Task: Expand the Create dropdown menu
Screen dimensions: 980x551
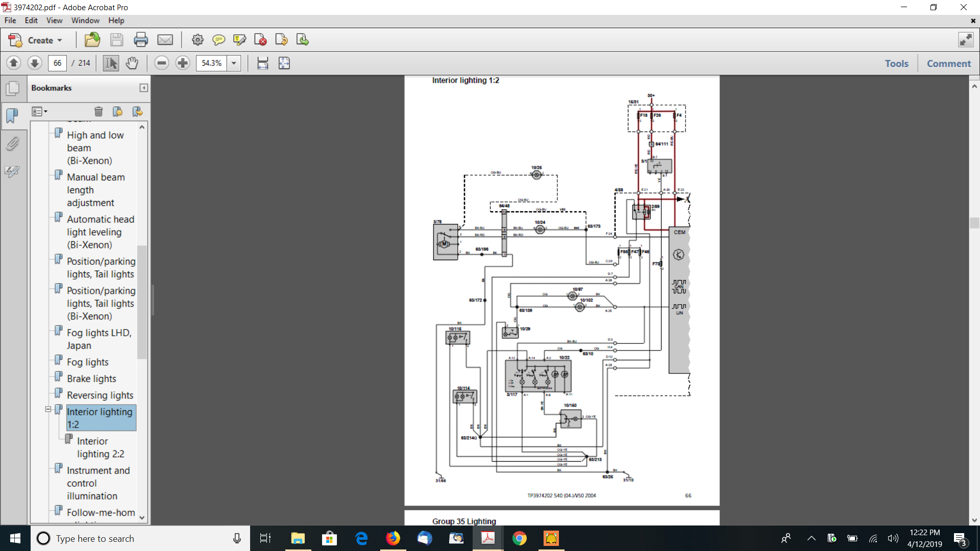Action: tap(60, 40)
